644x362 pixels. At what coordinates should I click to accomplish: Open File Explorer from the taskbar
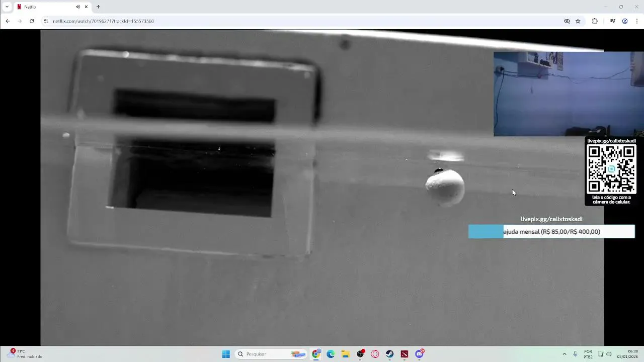click(x=346, y=354)
